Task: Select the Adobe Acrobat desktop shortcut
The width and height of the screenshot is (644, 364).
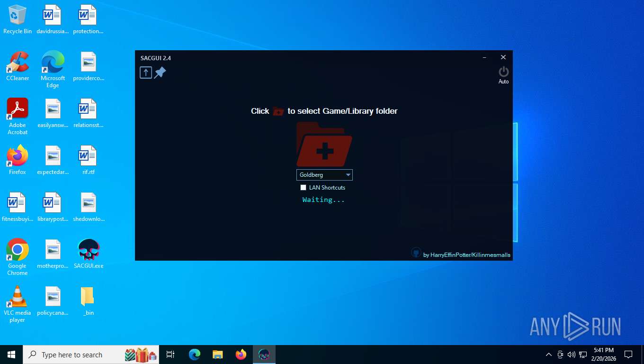Action: pos(18,117)
